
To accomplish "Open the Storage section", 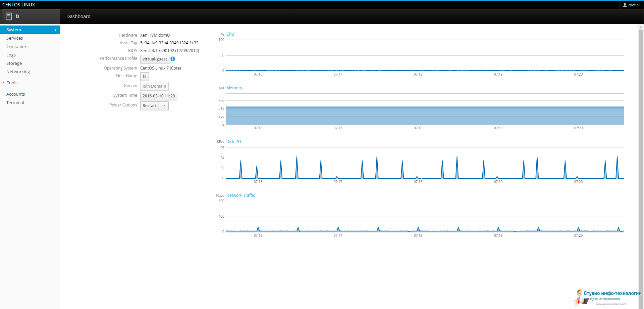I will (14, 63).
